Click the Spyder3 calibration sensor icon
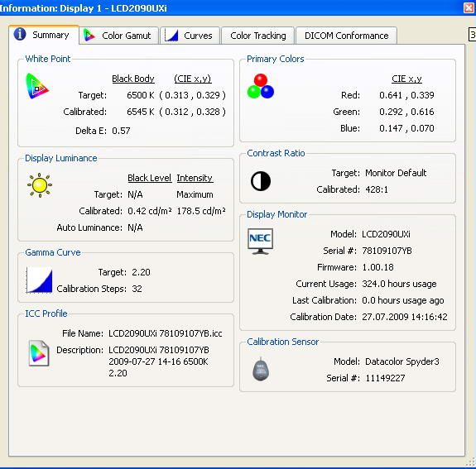 point(261,369)
